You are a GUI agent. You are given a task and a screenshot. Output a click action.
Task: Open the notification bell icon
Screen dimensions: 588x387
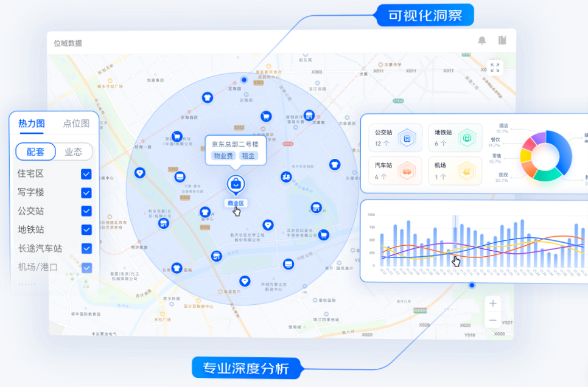point(481,41)
